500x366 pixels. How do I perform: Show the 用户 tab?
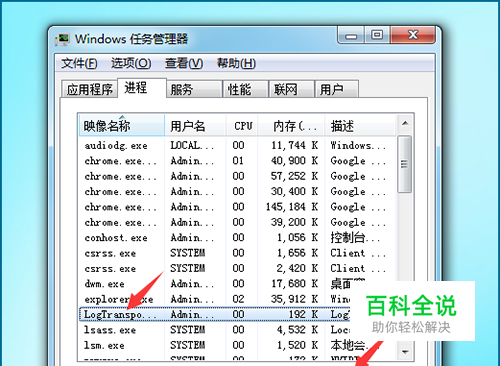pos(337,89)
